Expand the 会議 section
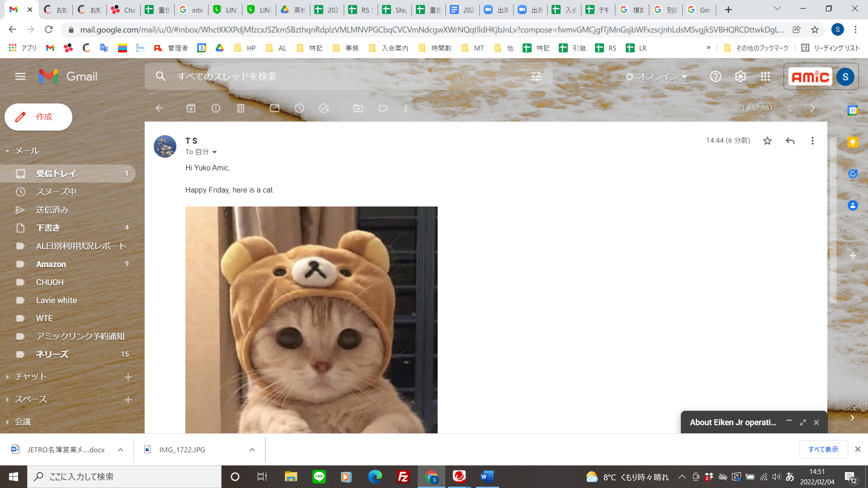 [x=8, y=422]
